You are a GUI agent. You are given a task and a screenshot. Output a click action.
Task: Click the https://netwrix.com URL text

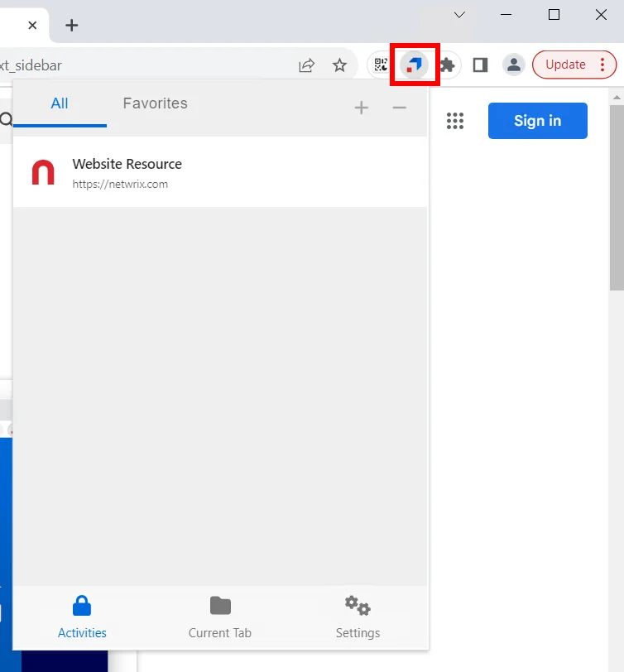pyautogui.click(x=120, y=185)
